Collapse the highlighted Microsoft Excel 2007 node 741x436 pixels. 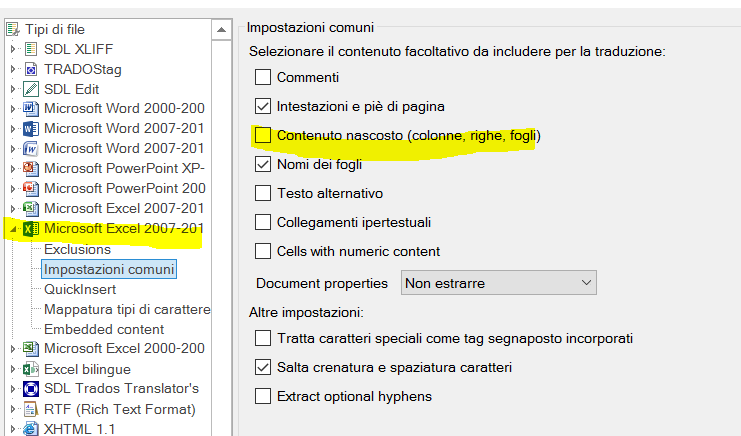[x=13, y=230]
